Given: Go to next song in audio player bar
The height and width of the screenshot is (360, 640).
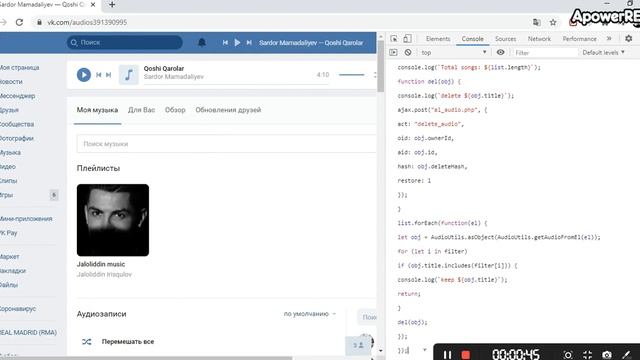Looking at the screenshot, I should [109, 75].
